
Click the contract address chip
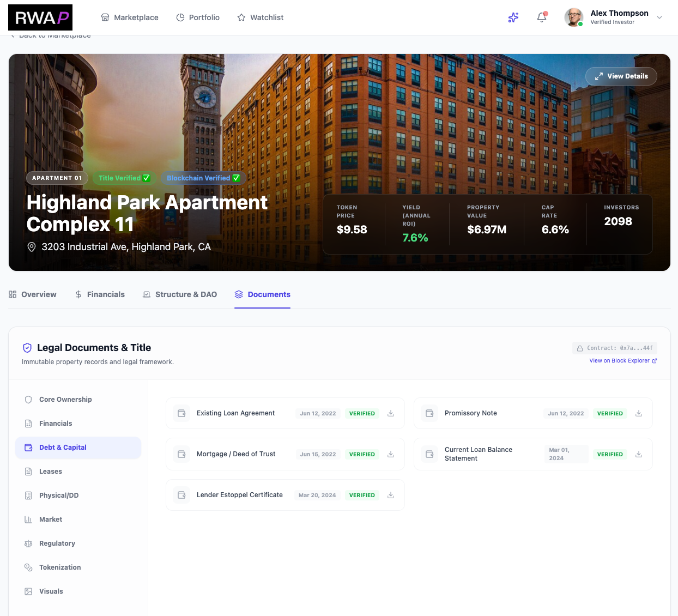coord(615,348)
